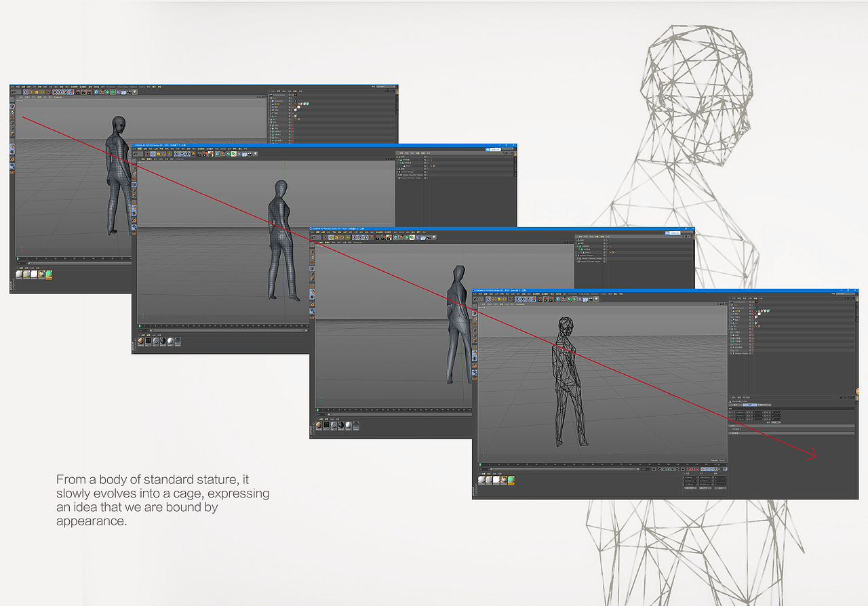
Task: Open Standard layout dropdown in first window
Action: tap(386, 87)
